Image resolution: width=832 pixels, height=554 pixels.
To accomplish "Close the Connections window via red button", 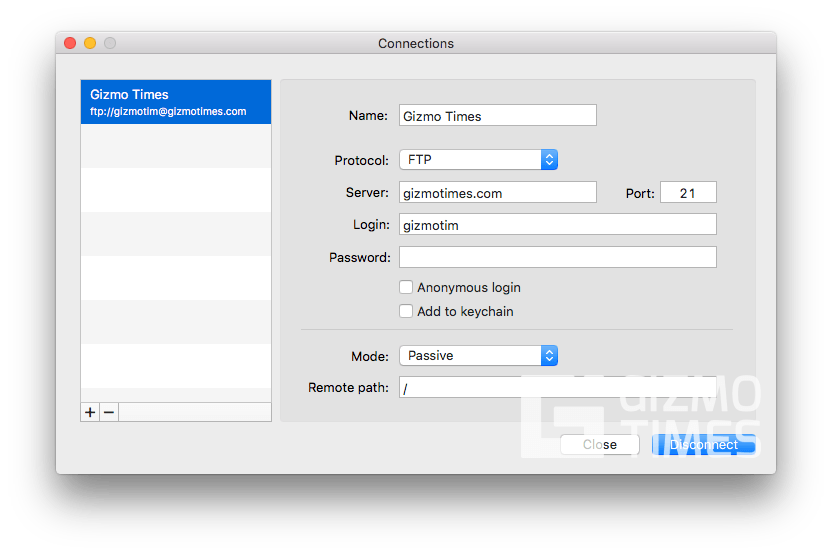I will point(70,43).
